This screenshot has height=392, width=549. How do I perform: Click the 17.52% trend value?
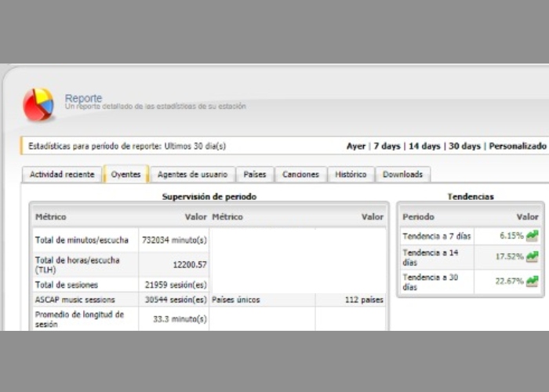coord(510,256)
